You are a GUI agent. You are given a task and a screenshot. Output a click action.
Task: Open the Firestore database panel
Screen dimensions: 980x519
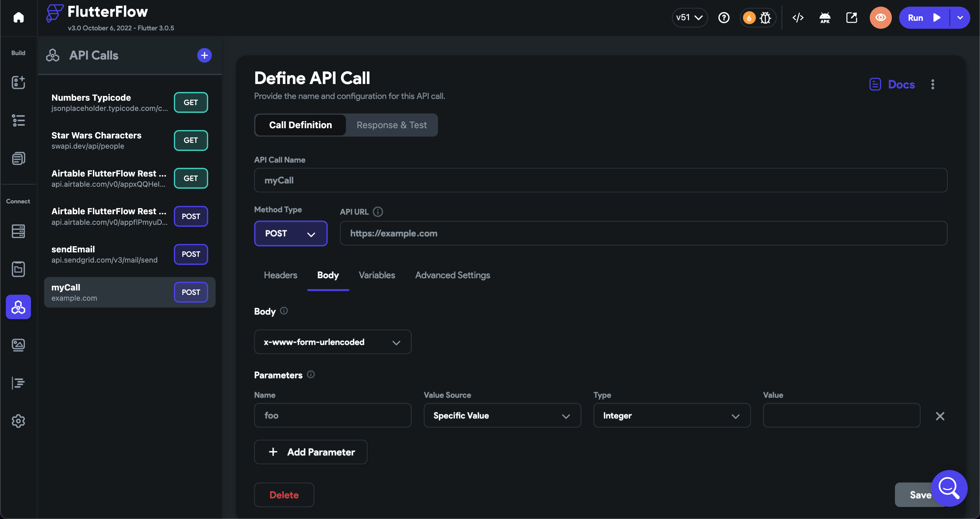click(18, 231)
